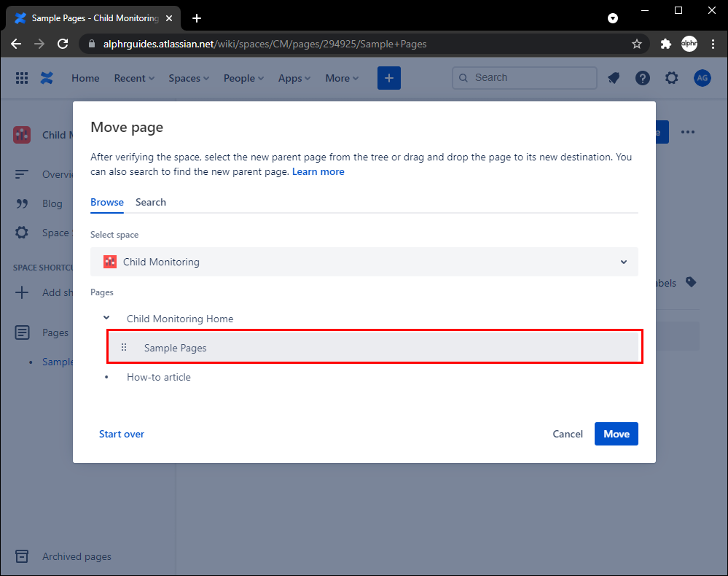Open the browser extensions puzzle icon
The height and width of the screenshot is (576, 728).
[x=665, y=44]
